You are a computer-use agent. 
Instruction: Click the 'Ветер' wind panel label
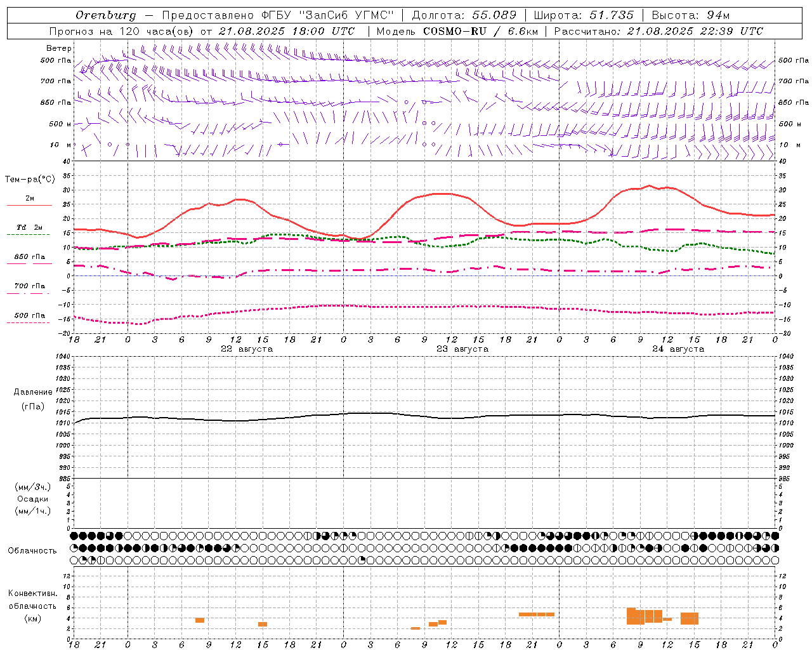(59, 48)
